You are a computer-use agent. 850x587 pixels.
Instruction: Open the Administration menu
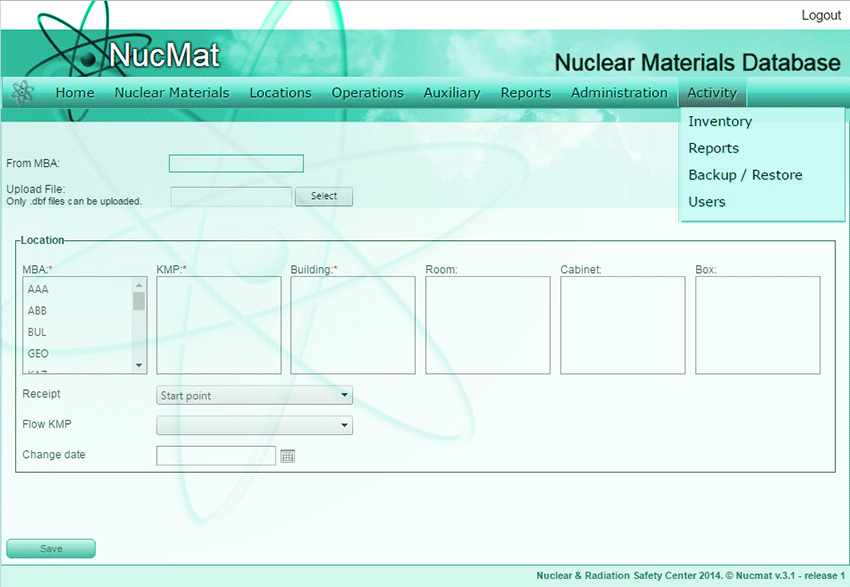coord(619,93)
